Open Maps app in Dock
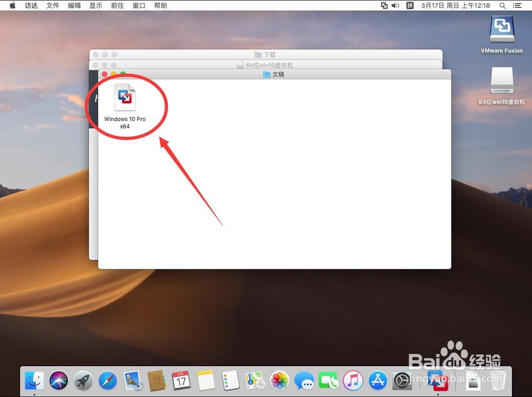532x397 pixels. [x=255, y=381]
